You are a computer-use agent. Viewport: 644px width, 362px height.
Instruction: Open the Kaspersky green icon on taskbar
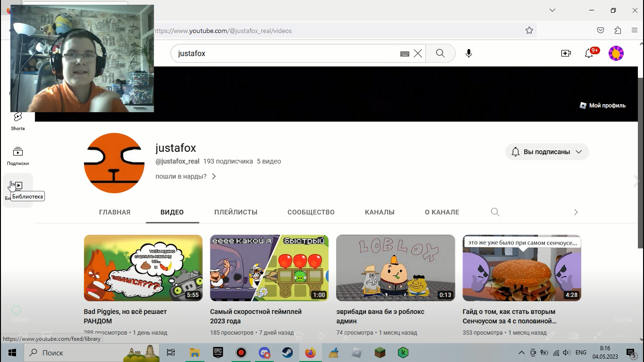[x=403, y=353]
